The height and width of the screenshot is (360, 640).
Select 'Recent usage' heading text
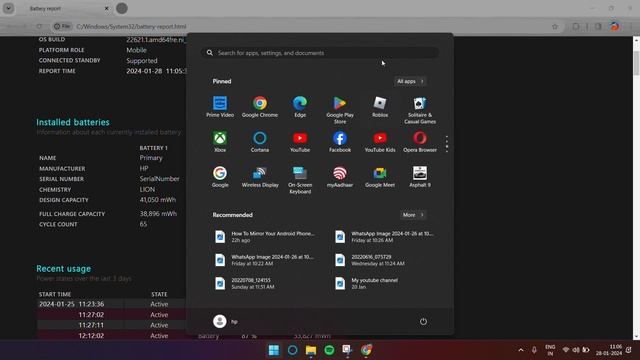[x=63, y=269]
